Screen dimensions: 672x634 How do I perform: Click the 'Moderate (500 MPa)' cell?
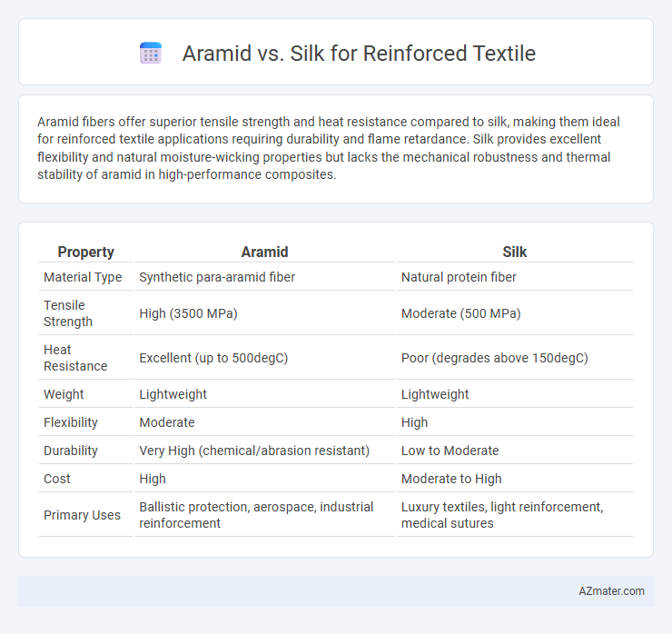coord(460,313)
